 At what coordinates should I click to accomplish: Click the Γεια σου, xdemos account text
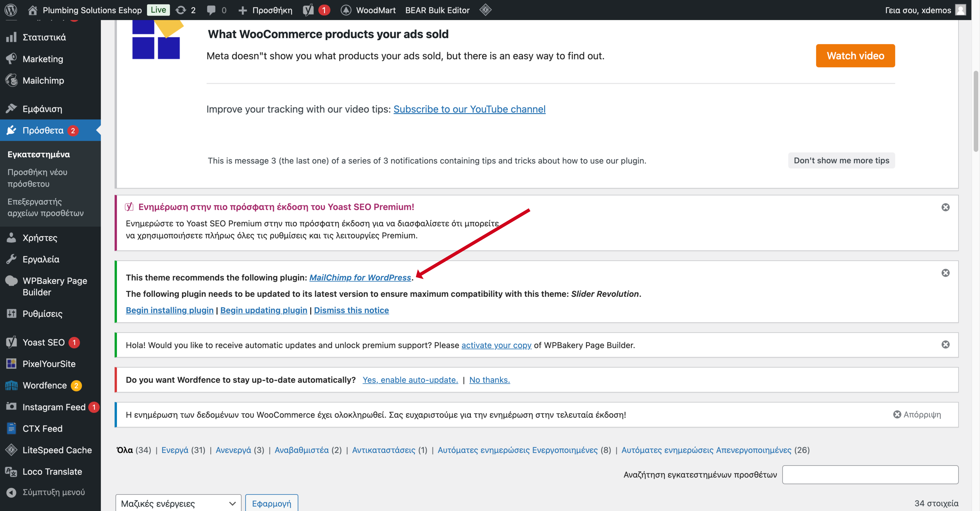[918, 10]
